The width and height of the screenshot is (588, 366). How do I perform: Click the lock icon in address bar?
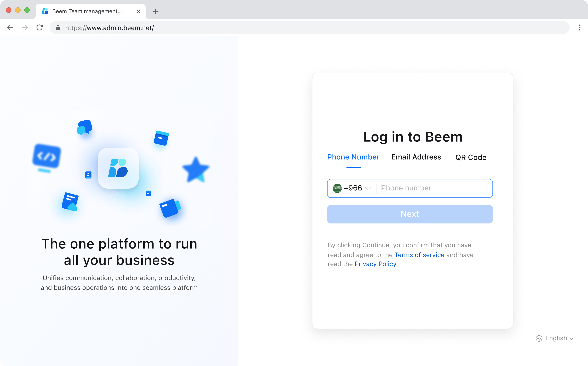coord(58,28)
